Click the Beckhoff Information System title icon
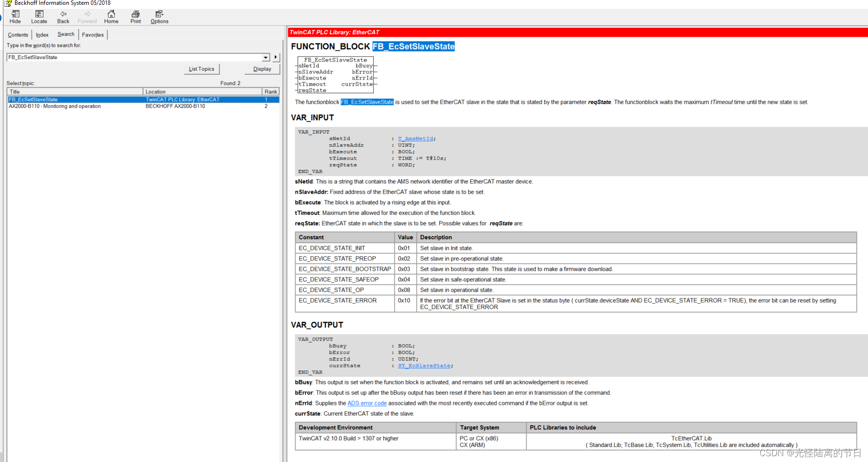The height and width of the screenshot is (462, 868). 8,3
